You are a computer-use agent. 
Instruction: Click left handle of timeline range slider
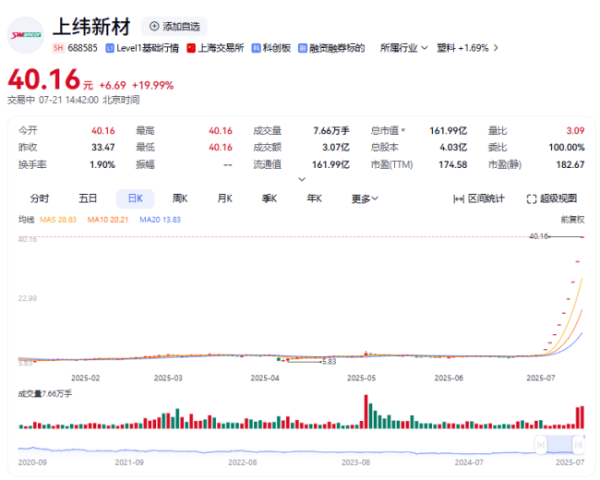pyautogui.click(x=541, y=445)
